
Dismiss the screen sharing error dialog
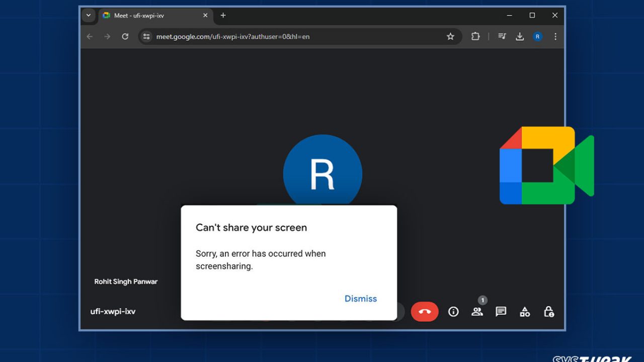(x=360, y=299)
